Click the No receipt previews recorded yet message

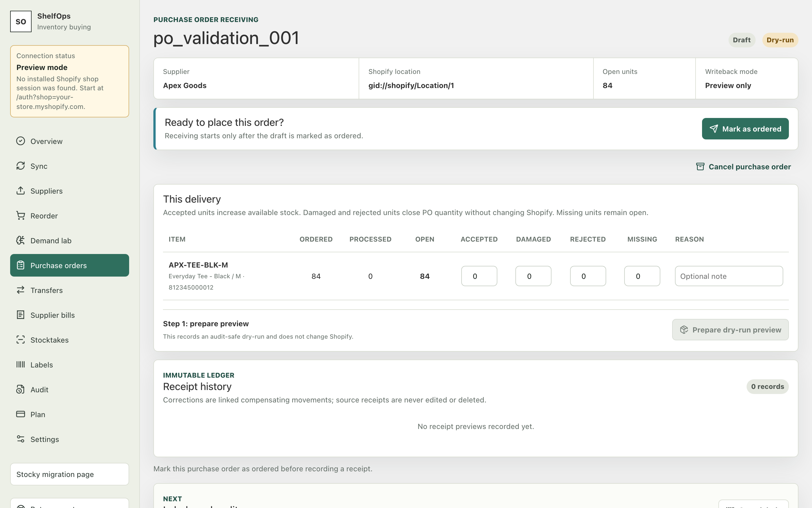coord(475,426)
